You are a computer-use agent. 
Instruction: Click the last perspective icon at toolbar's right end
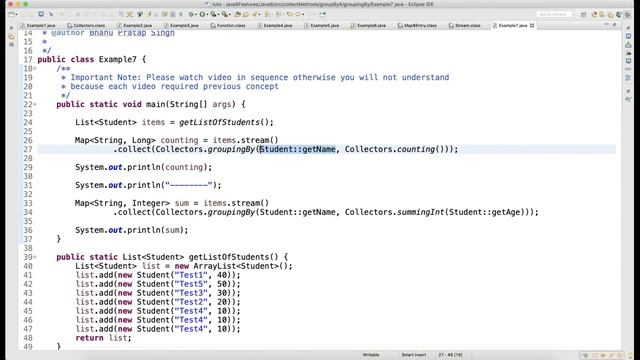click(627, 15)
